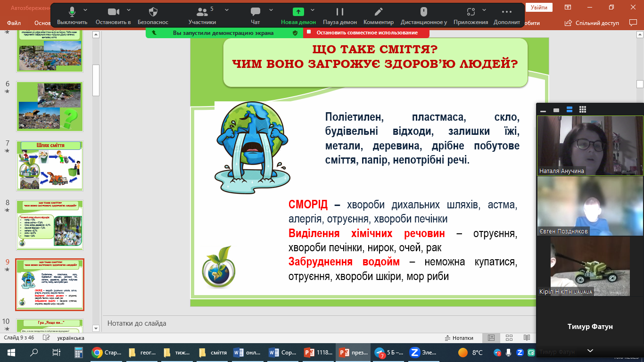
Task: Click Наталя Анучина video tile
Action: [x=590, y=145]
